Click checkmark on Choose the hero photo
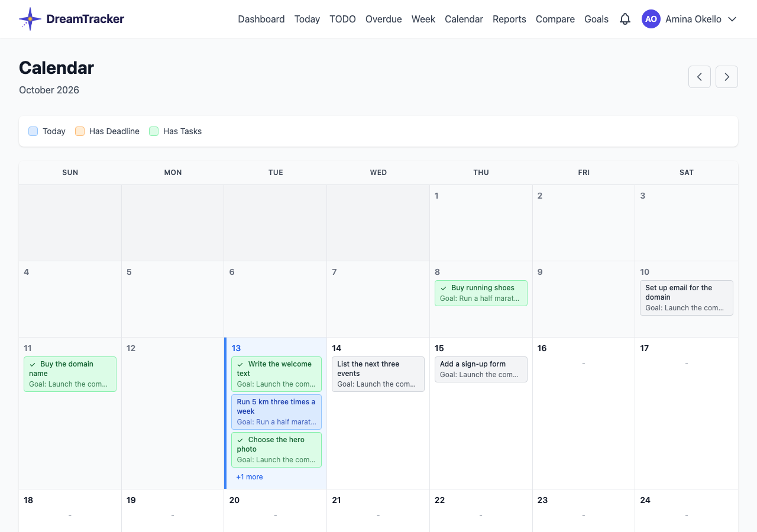The height and width of the screenshot is (532, 757). coord(241,440)
